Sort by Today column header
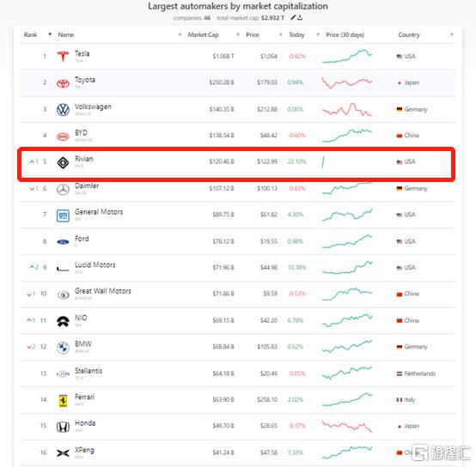Image resolution: width=476 pixels, height=467 pixels. click(x=296, y=34)
